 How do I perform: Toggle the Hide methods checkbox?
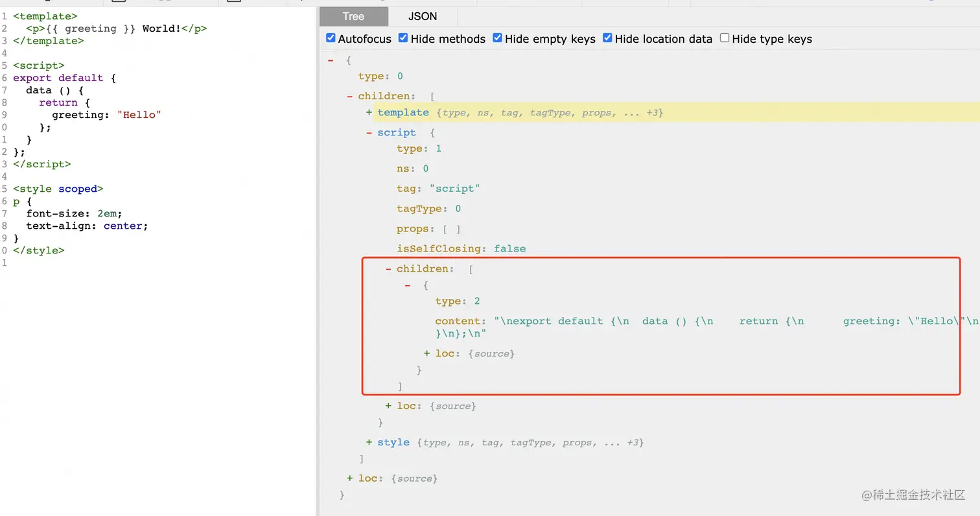403,38
